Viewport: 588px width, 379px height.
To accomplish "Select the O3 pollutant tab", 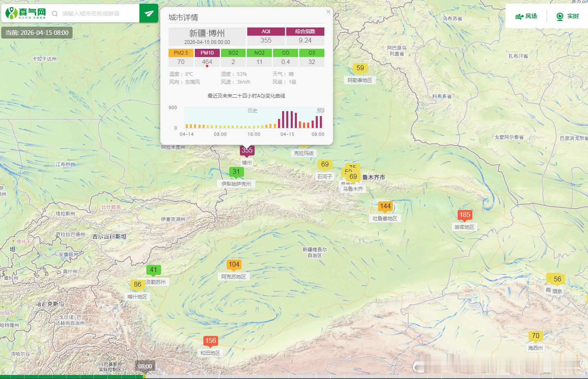I will 312,53.
